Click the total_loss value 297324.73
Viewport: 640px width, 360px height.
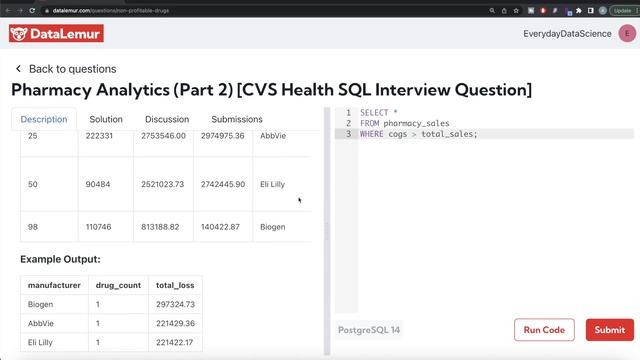pos(175,304)
